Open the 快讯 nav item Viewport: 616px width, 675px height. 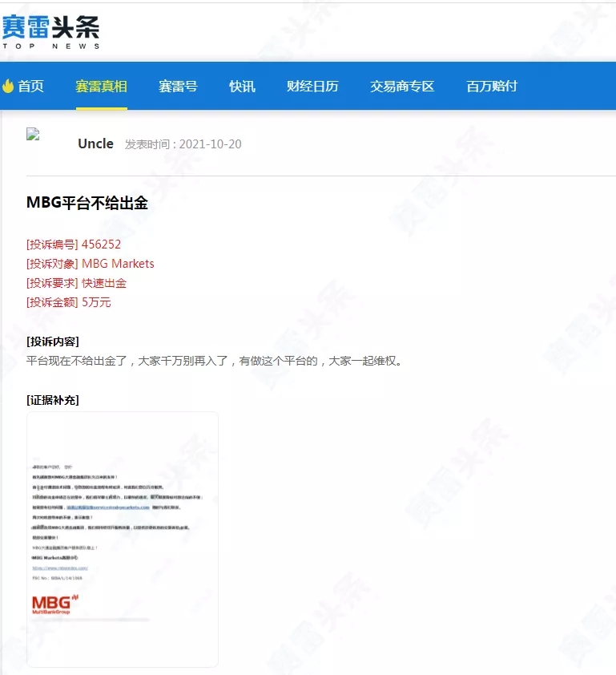point(242,86)
